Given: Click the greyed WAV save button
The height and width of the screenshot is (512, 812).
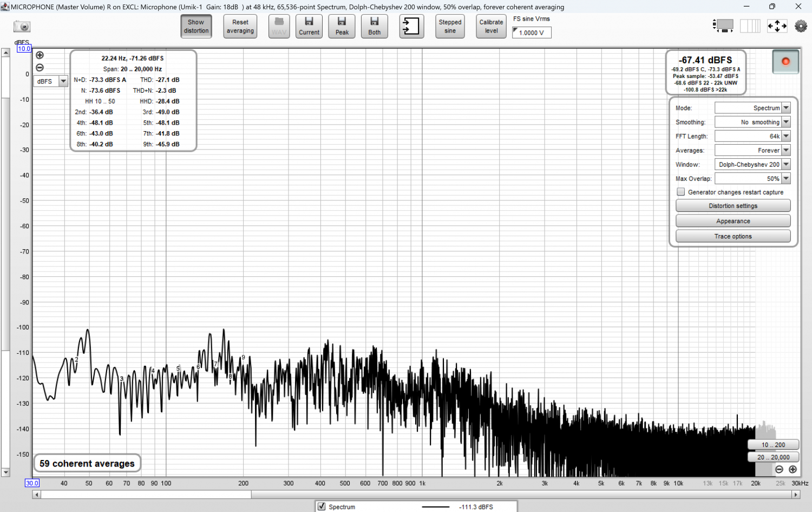Looking at the screenshot, I should coord(279,27).
